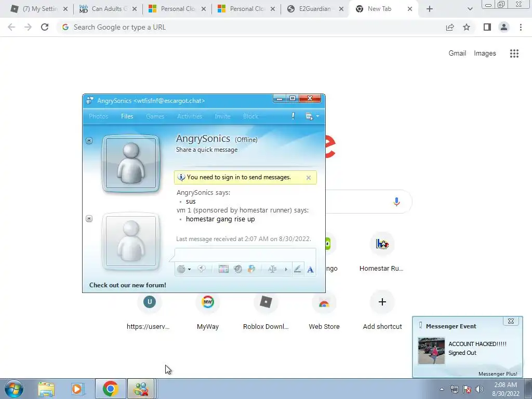Collapse your own display picture arrow
The height and width of the screenshot is (399, 532).
(x=89, y=219)
